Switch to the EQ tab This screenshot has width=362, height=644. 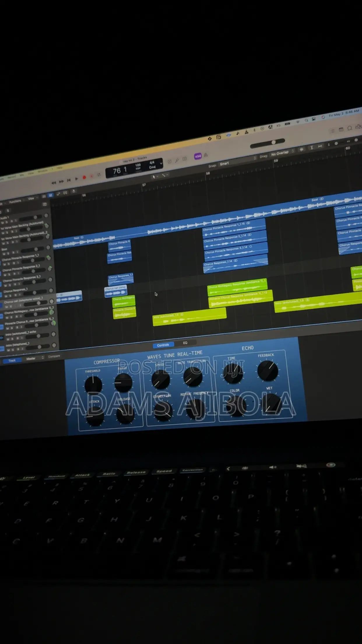click(x=185, y=343)
